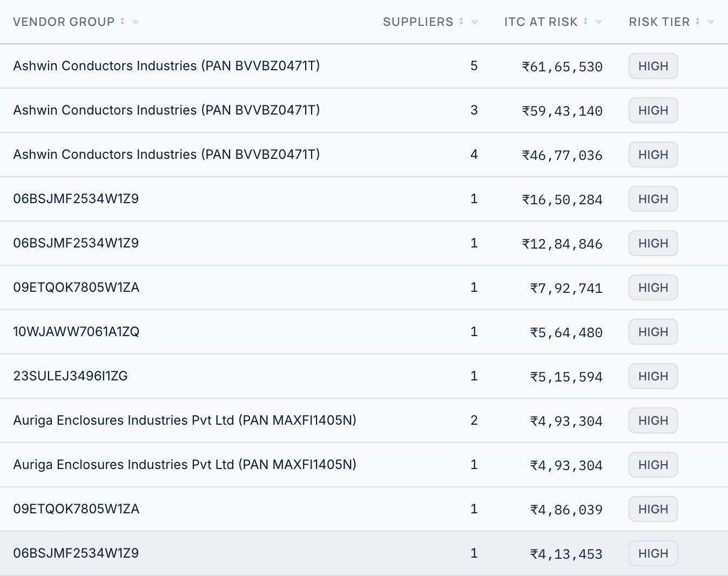
Task: Click HIGH badge for ₹61,65,530 row
Action: coord(653,66)
